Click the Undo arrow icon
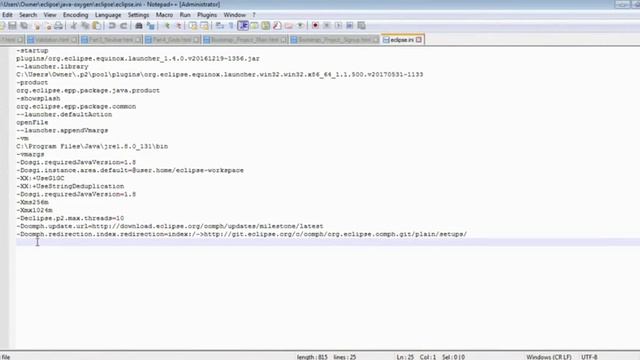This screenshot has width=640, height=360. pyautogui.click(x=112, y=26)
